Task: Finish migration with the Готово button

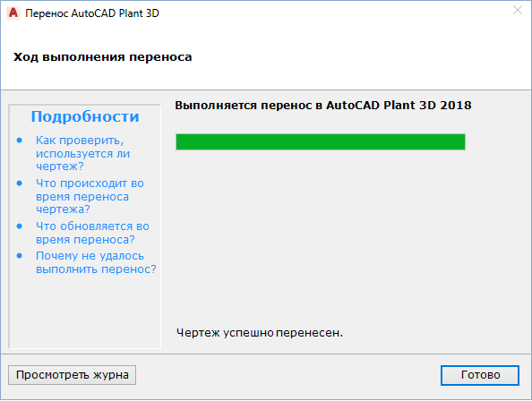Action: [x=480, y=375]
